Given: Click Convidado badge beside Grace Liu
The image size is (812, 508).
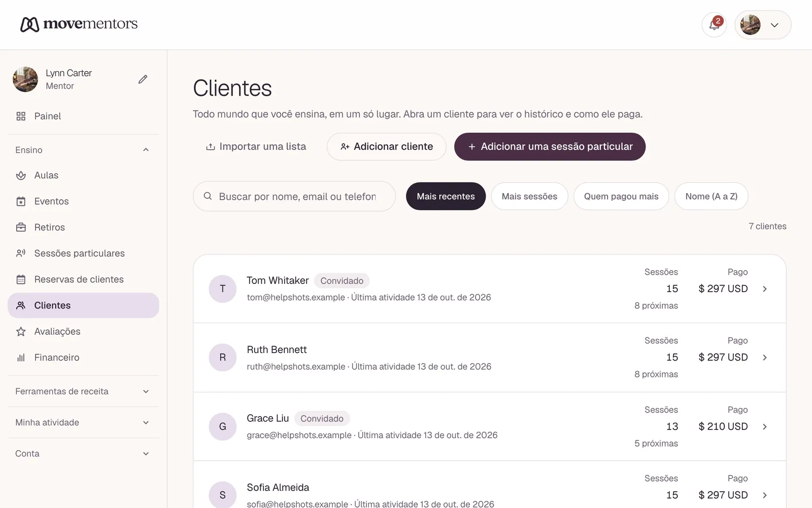Looking at the screenshot, I should pos(322,419).
